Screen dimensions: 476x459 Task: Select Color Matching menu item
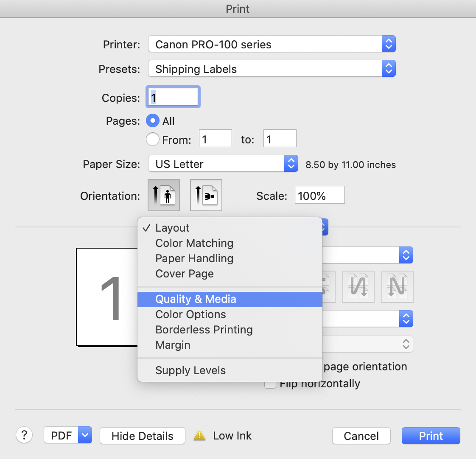click(x=194, y=243)
